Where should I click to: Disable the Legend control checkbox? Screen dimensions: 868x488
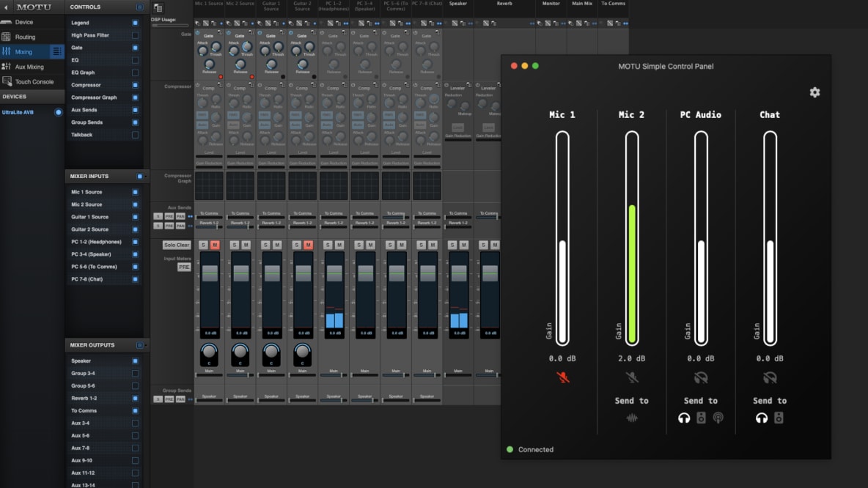click(x=135, y=23)
